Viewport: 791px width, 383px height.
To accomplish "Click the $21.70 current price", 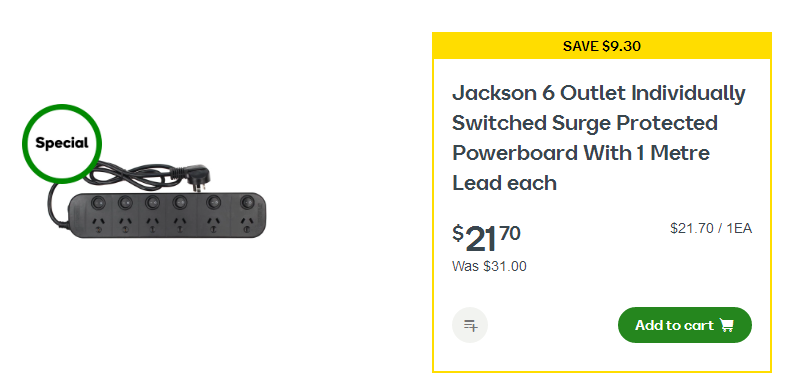I will coord(486,239).
